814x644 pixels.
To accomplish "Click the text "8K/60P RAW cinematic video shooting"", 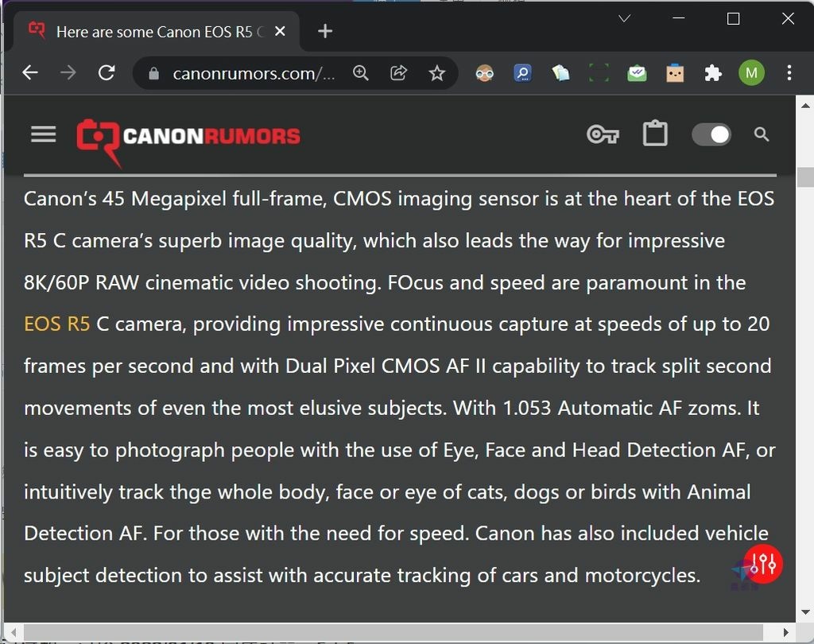I will click(203, 282).
